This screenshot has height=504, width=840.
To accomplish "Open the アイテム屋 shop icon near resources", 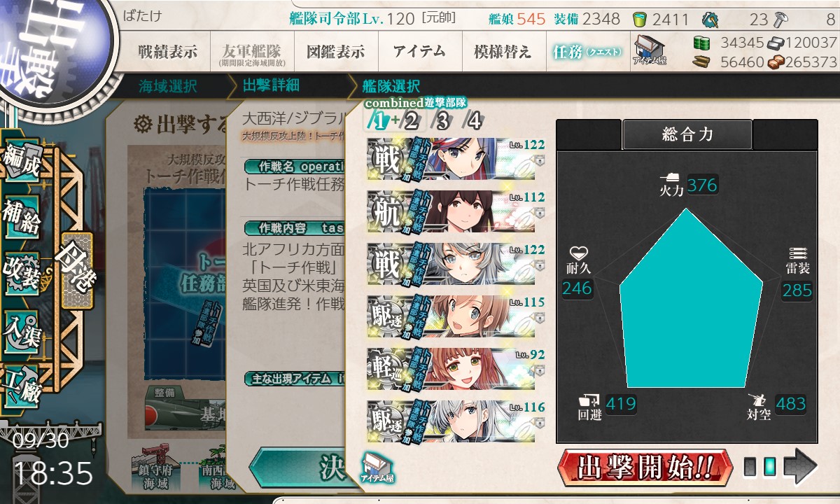I will [x=650, y=51].
